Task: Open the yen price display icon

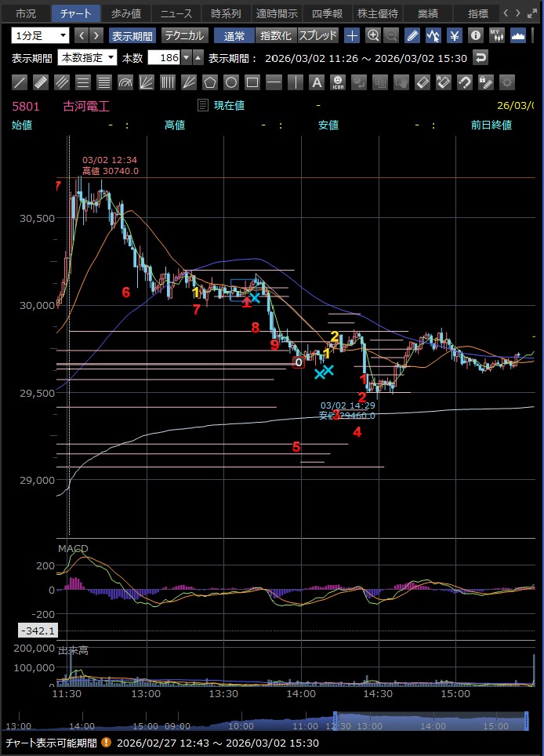Action: (454, 35)
